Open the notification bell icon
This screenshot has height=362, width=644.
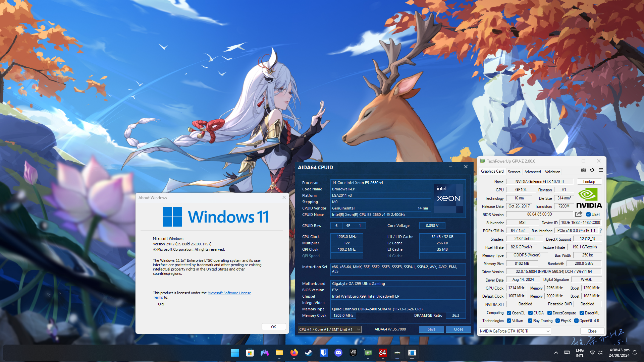pyautogui.click(x=635, y=353)
